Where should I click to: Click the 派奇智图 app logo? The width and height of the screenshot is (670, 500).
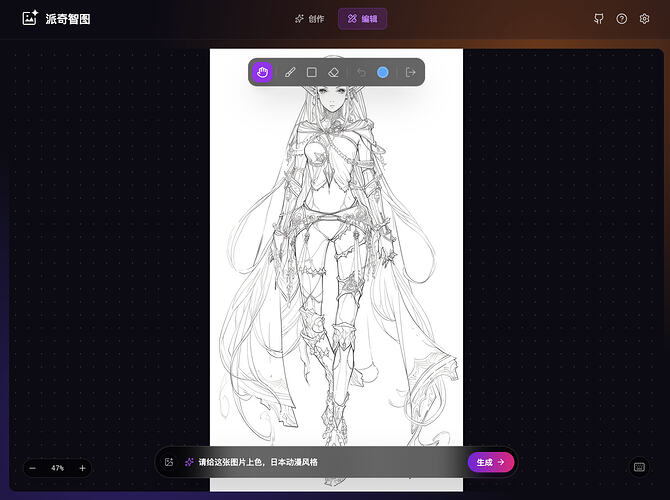click(56, 19)
